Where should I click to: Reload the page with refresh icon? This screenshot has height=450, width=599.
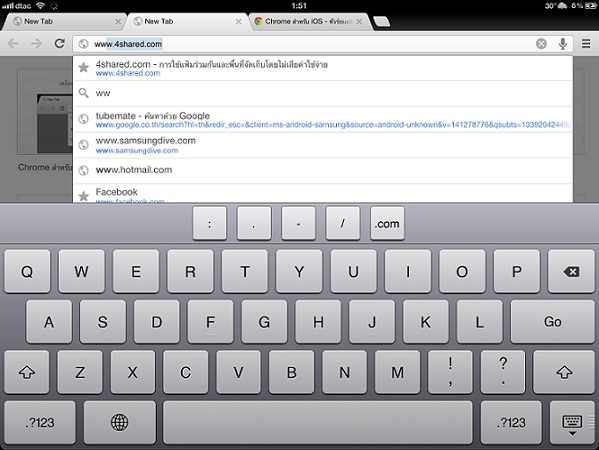coord(60,44)
